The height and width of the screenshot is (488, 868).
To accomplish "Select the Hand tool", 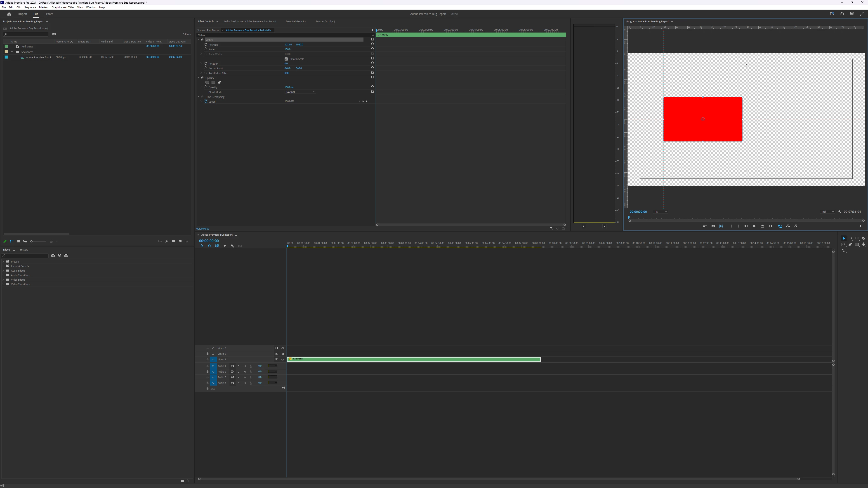I will [x=863, y=244].
